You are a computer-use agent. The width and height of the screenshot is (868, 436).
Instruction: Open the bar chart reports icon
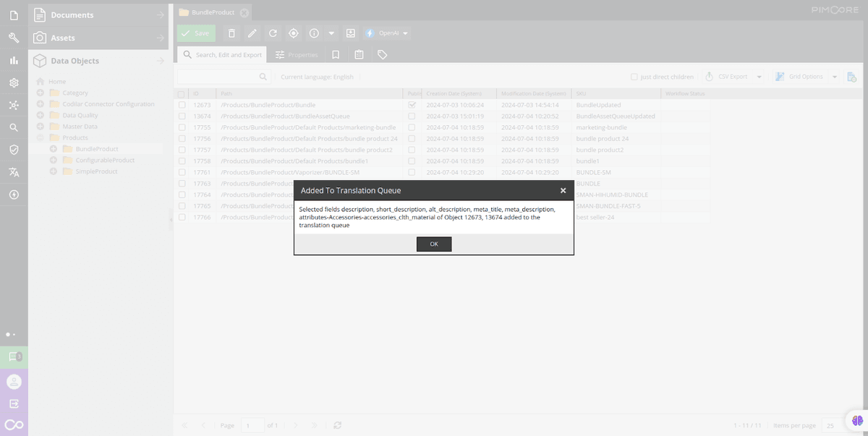pos(14,61)
